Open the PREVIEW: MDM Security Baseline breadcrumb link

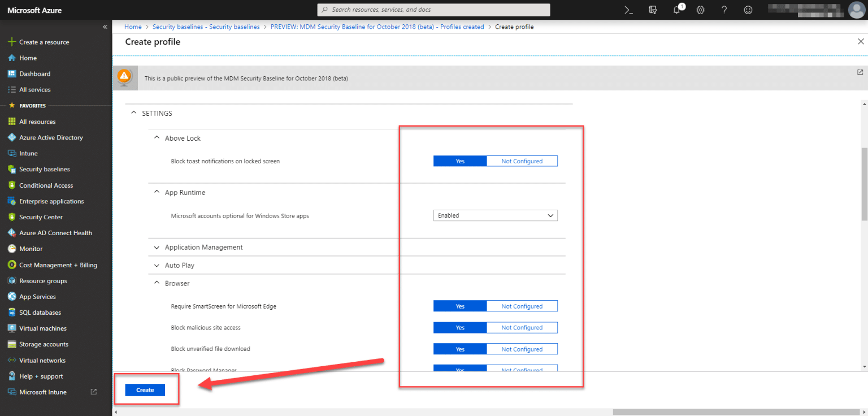coord(377,27)
